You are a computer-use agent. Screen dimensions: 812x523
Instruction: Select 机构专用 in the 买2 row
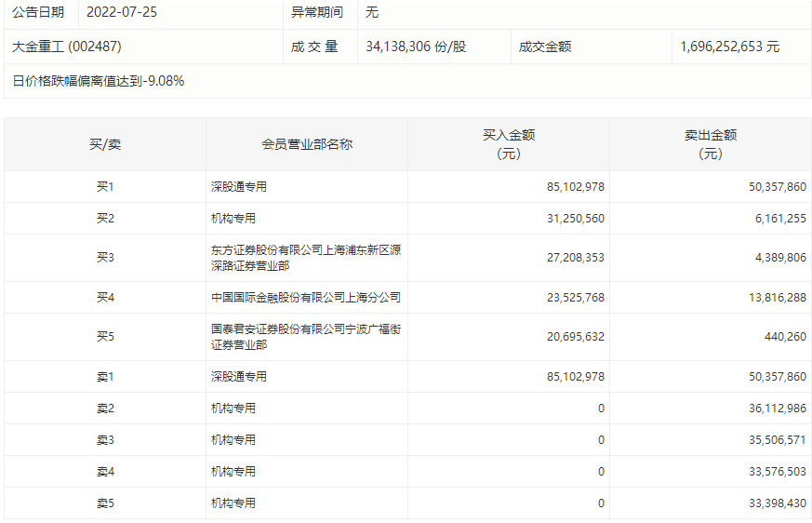pyautogui.click(x=233, y=219)
